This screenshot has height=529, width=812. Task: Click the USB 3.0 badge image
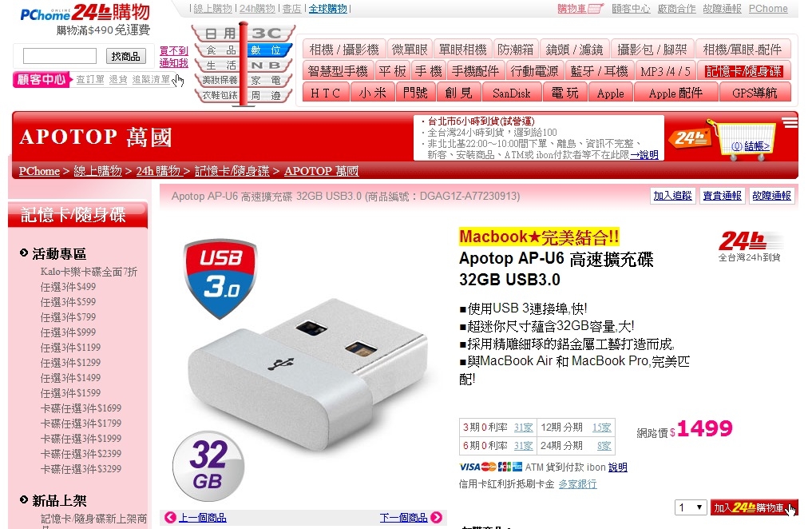tap(221, 278)
